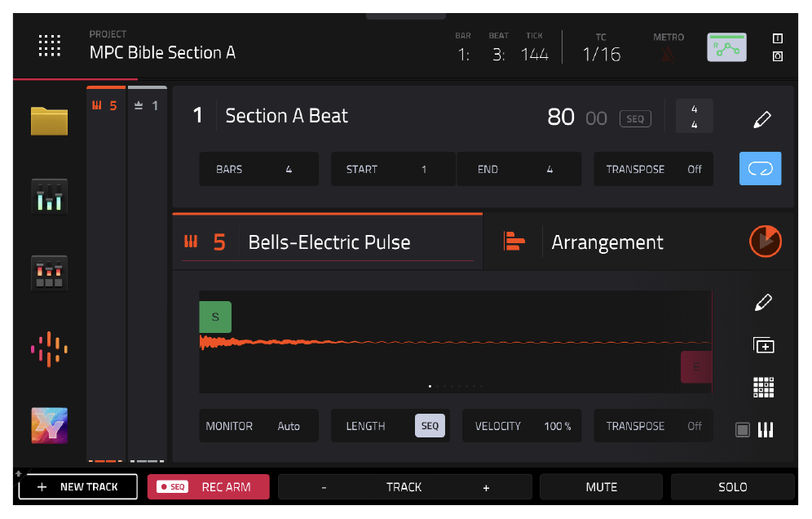The image size is (812, 519).
Task: Select the keys view piano icon
Action: point(766,430)
